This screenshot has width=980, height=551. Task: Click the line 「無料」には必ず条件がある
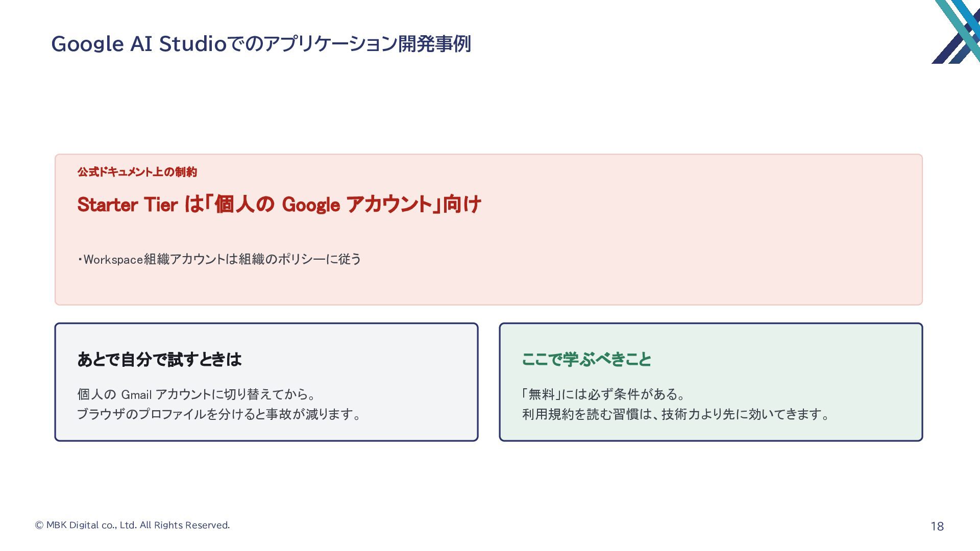[604, 394]
